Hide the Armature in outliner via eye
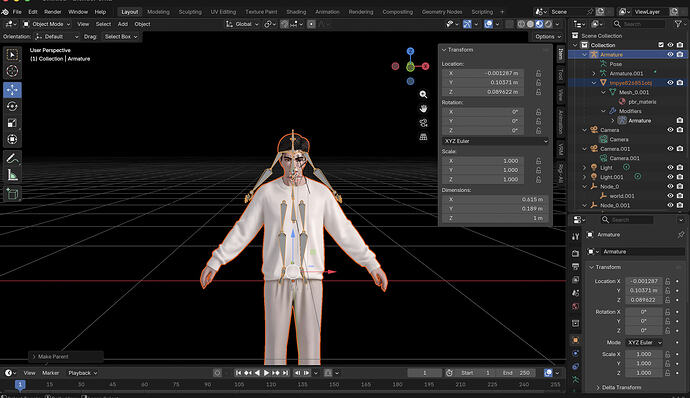Viewport: 690px width, 398px height. click(670, 55)
